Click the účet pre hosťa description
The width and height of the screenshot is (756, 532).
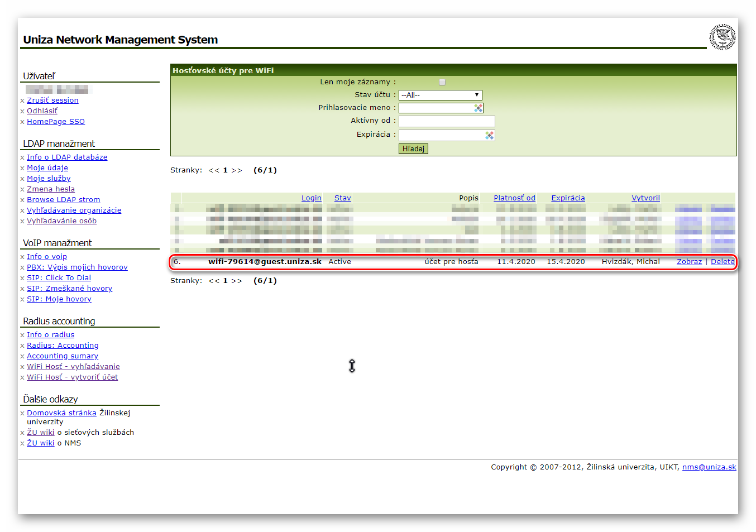(x=451, y=262)
